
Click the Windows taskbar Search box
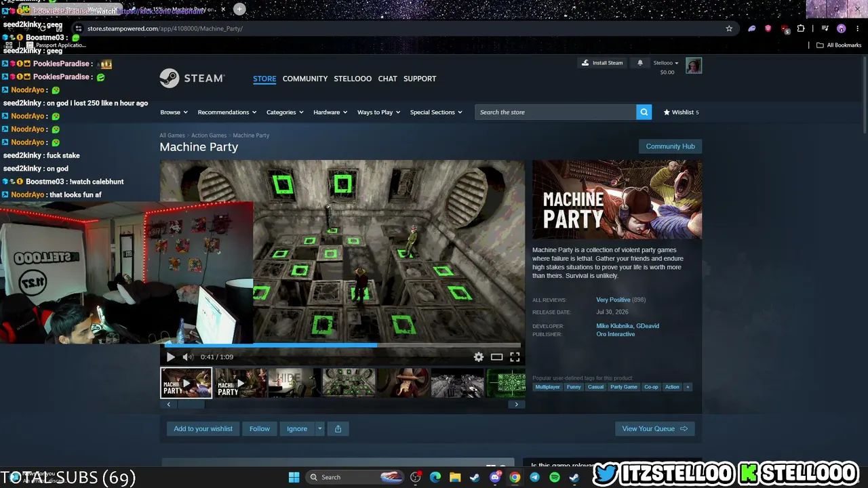[x=353, y=477]
